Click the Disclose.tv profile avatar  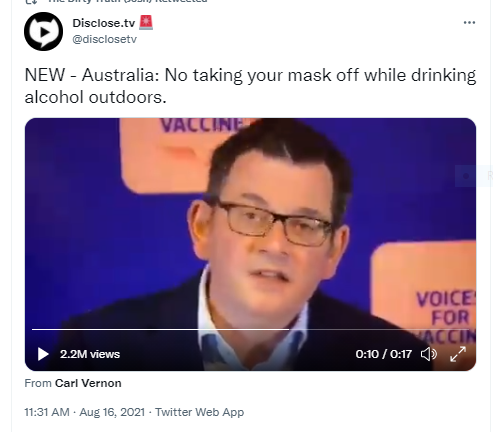pos(43,31)
